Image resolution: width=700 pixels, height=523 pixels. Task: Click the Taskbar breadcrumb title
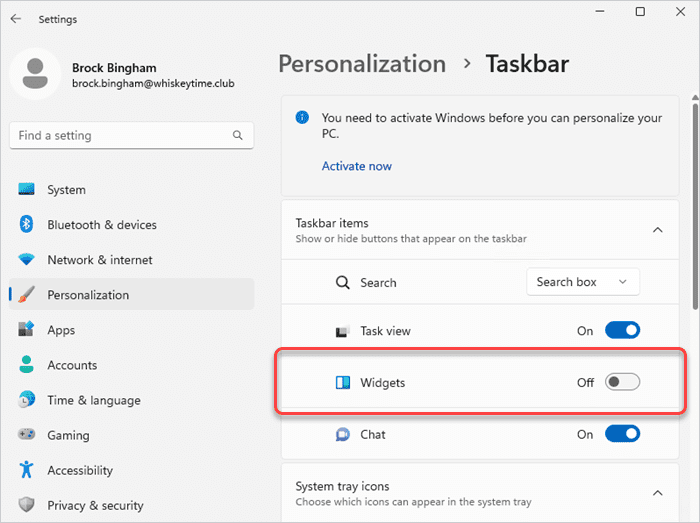tap(527, 64)
